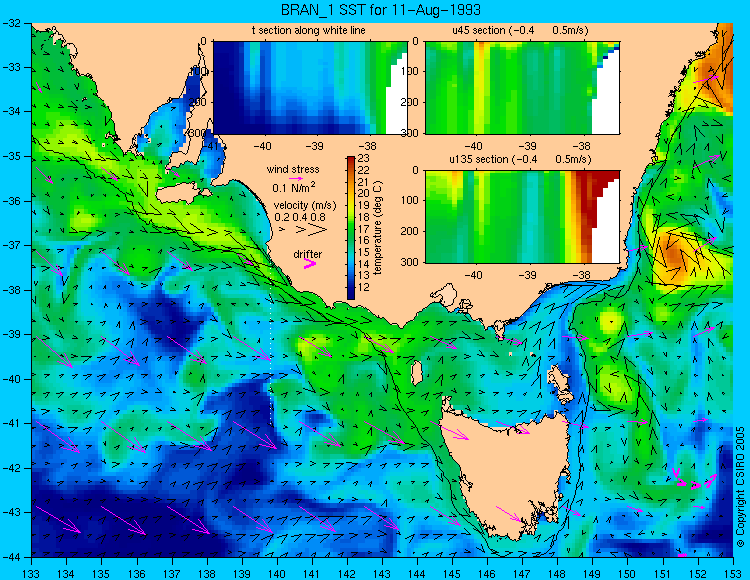Click the "-38" tick under the u135 section inset

pyautogui.click(x=581, y=275)
